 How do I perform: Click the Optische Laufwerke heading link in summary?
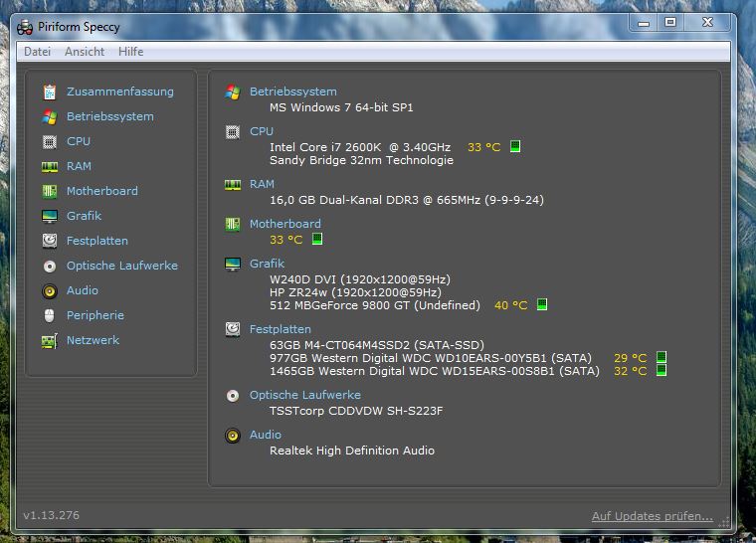click(x=304, y=395)
